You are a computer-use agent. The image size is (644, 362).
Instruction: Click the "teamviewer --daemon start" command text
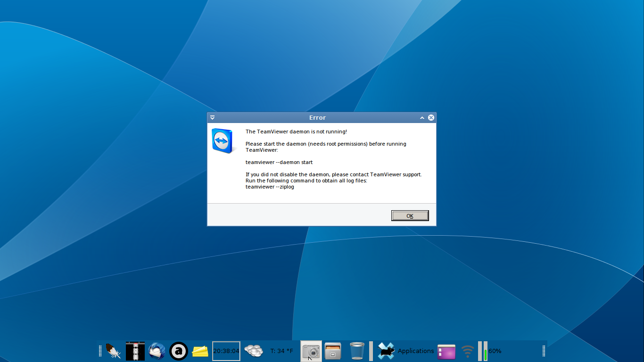tap(279, 162)
